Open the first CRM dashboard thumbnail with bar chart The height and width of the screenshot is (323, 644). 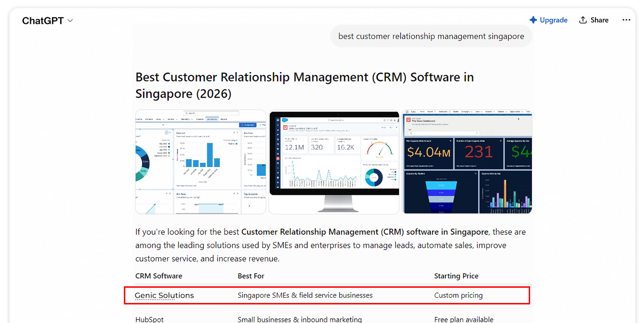pos(201,162)
